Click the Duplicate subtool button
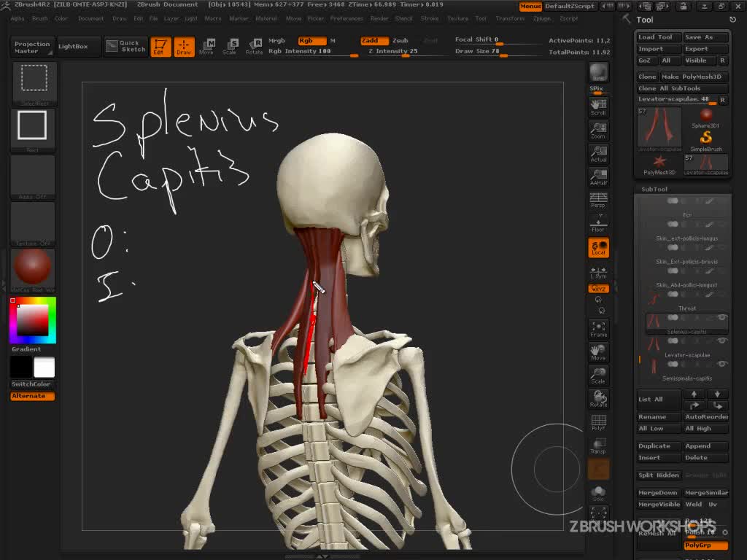 coord(659,446)
